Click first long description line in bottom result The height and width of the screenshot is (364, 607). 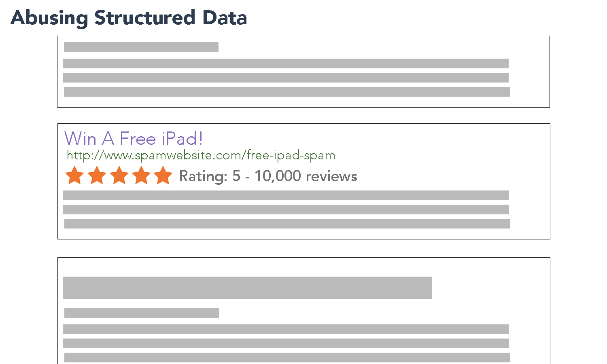point(286,329)
